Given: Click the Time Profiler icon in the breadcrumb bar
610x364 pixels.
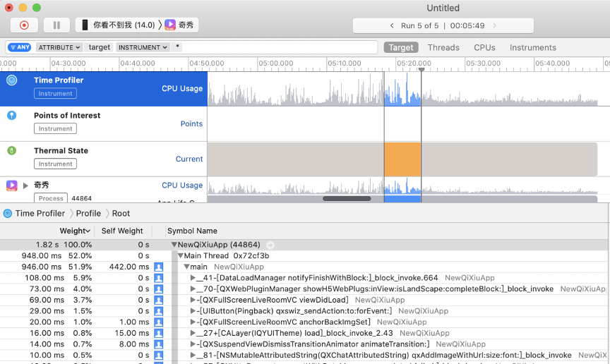Looking at the screenshot, I should click(7, 214).
